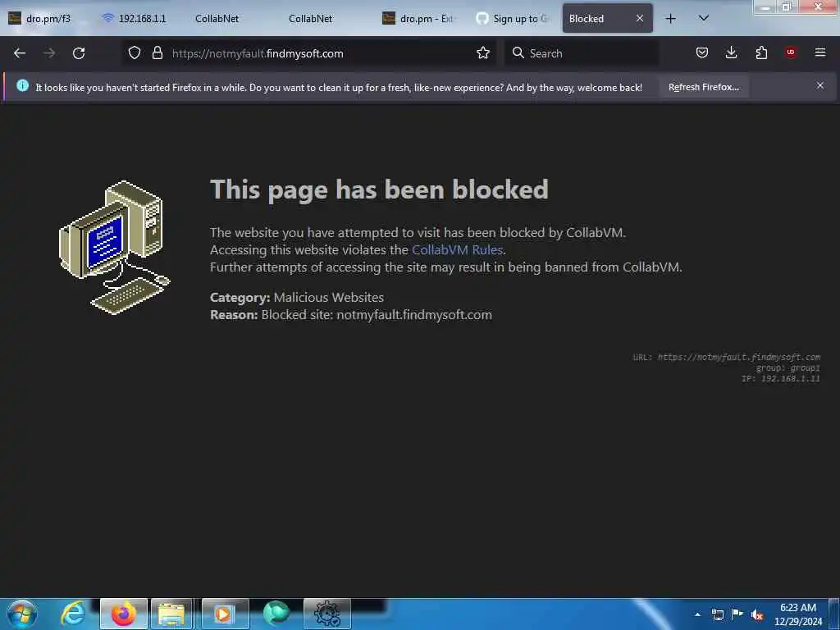Switch to the Sign up to GitHub tab
This screenshot has width=840, height=630.
point(514,19)
